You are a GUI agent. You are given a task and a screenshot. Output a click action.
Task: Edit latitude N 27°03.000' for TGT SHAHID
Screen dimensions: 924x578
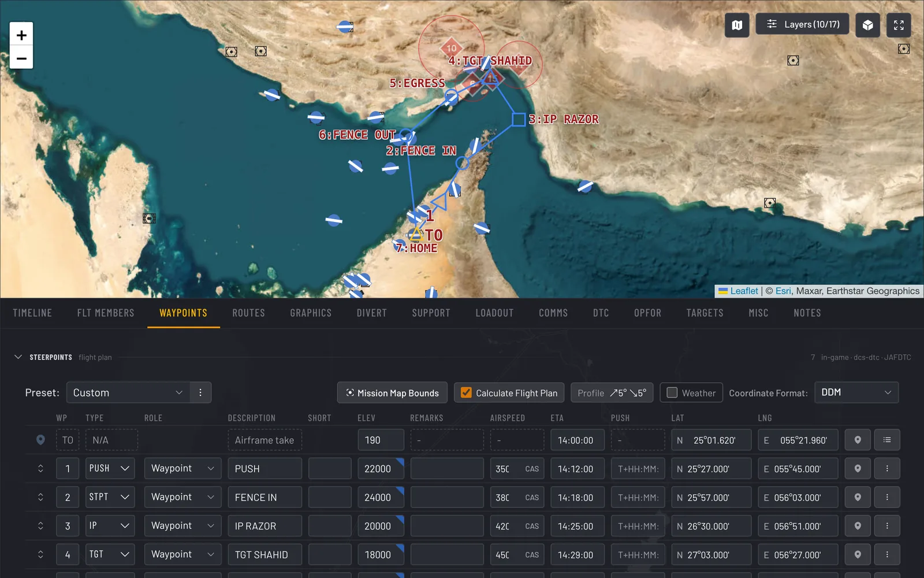point(711,554)
